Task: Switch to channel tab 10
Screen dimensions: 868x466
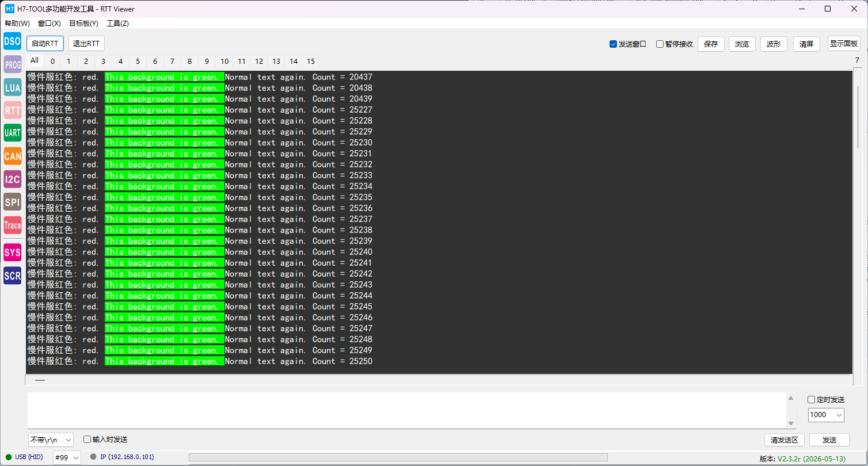Action: tap(224, 62)
